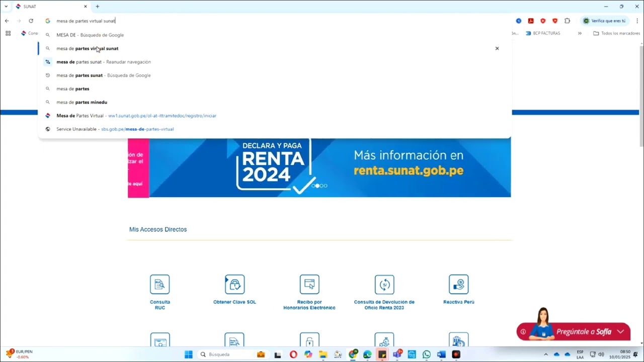Remove the highlighted suggestion with X button
Image resolution: width=644 pixels, height=362 pixels.
(497, 48)
